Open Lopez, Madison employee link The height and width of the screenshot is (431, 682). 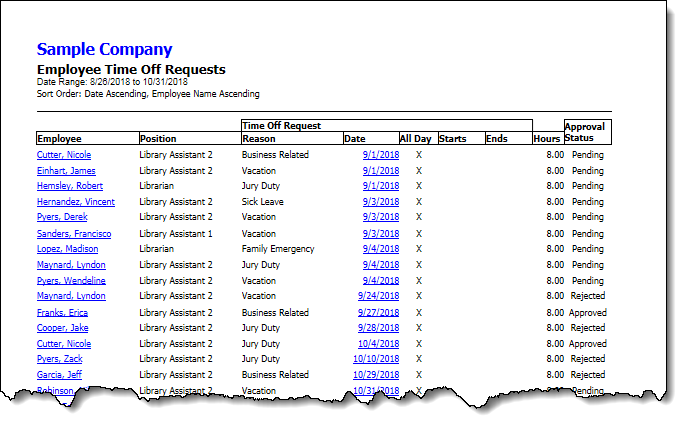click(x=67, y=249)
